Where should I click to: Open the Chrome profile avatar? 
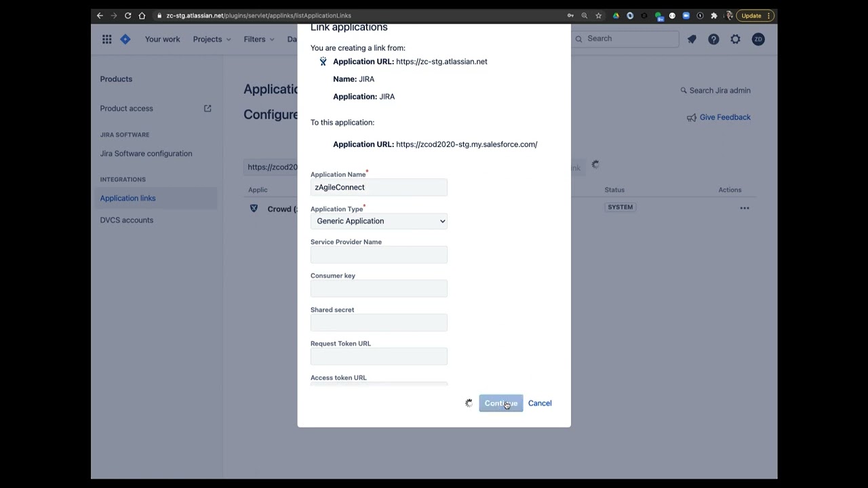(x=729, y=16)
